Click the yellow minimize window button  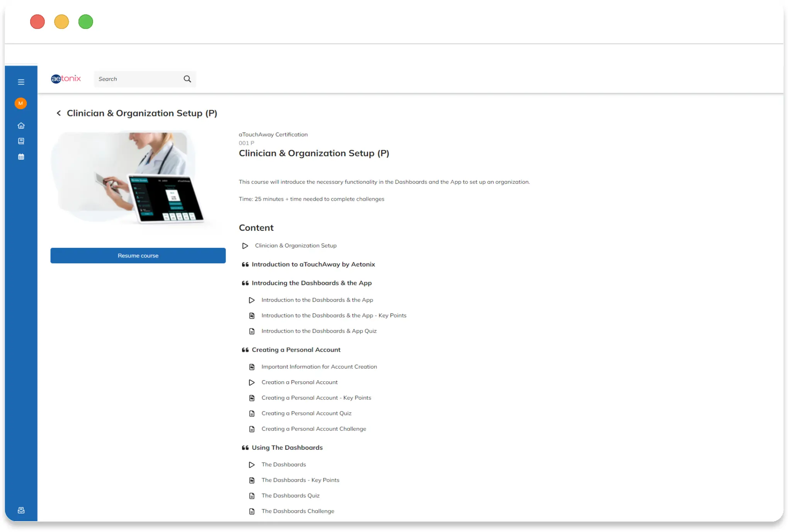61,22
